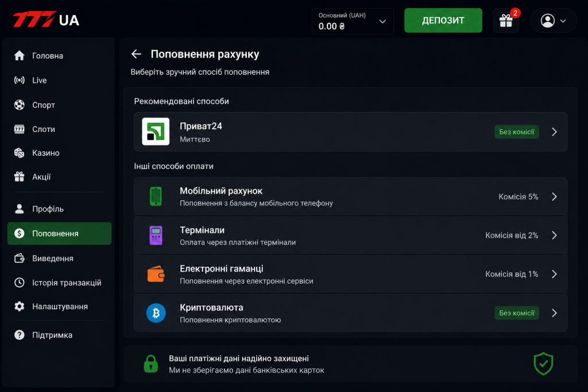Click the 777 UA logo
This screenshot has width=588, height=392.
tap(46, 20)
